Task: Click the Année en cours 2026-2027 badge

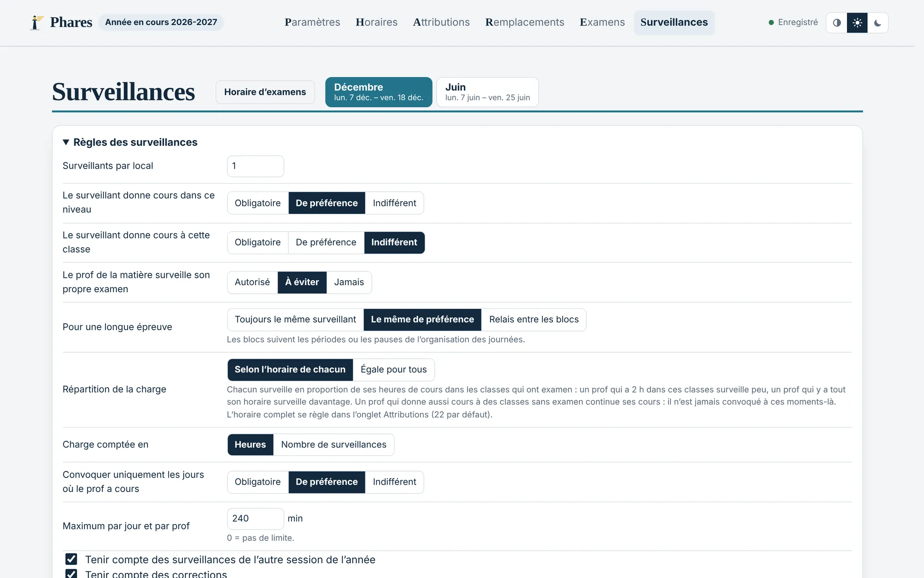Action: tap(161, 22)
